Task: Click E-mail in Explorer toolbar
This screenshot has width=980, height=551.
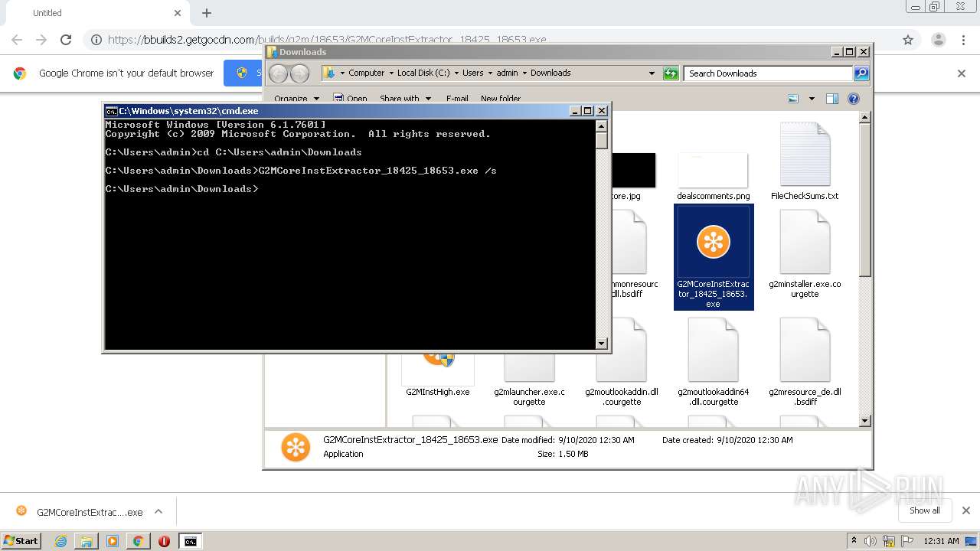Action: pos(457,99)
